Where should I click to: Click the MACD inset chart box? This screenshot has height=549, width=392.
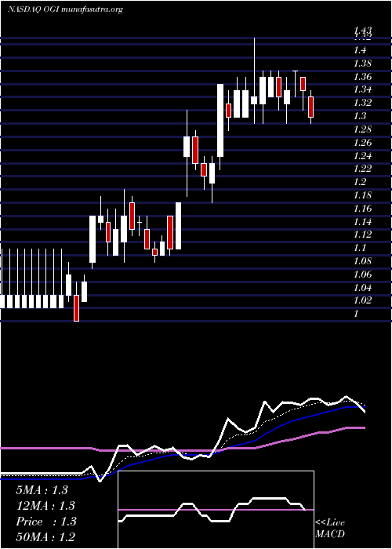point(216,510)
